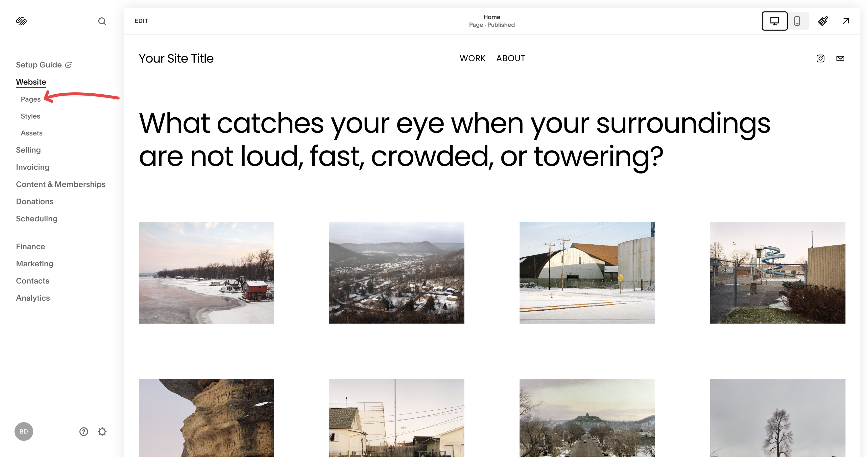Screen dimensions: 868x457
Task: Open the search magnifier icon
Action: [x=102, y=21]
